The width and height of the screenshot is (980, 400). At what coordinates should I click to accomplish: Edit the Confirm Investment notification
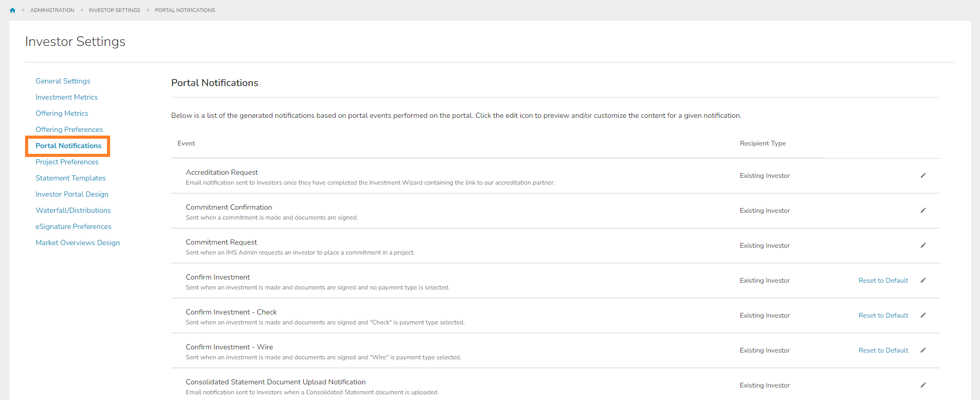click(923, 281)
